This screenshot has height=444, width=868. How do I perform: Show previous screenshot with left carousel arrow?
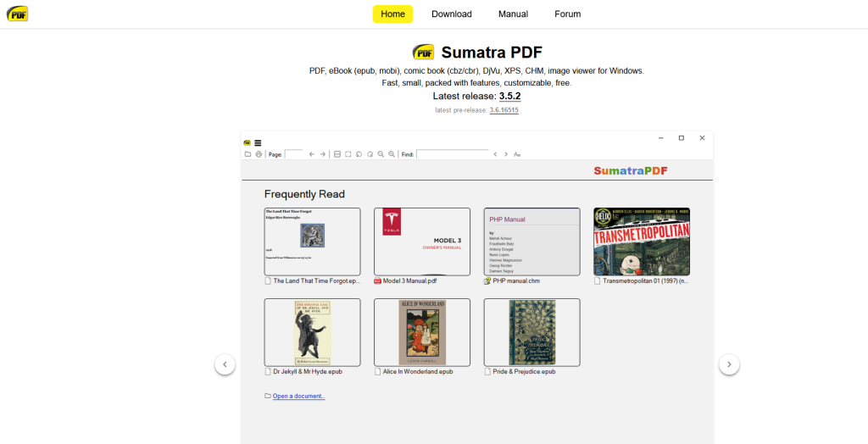225,364
